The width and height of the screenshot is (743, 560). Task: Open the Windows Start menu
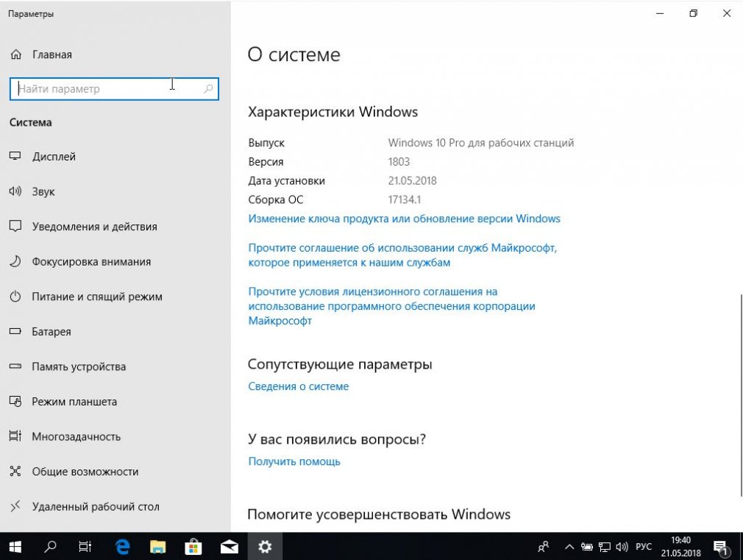tap(15, 547)
